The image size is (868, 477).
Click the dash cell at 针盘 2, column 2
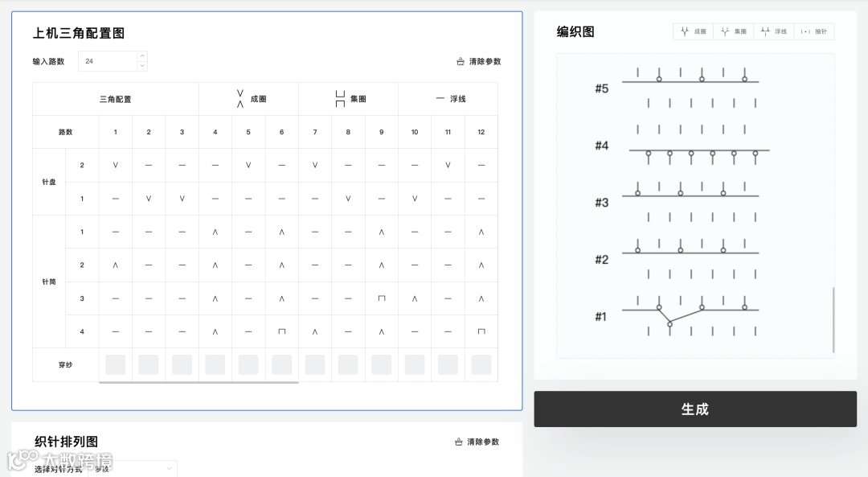tap(149, 165)
